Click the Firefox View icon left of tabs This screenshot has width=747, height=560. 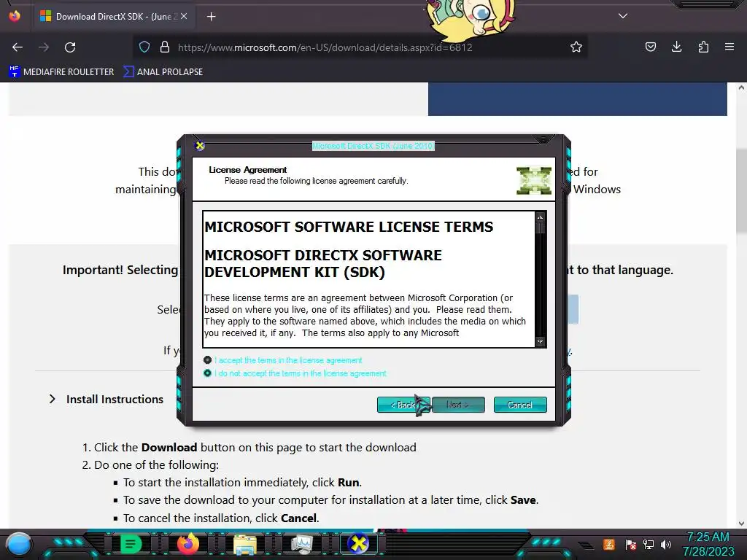[15, 16]
